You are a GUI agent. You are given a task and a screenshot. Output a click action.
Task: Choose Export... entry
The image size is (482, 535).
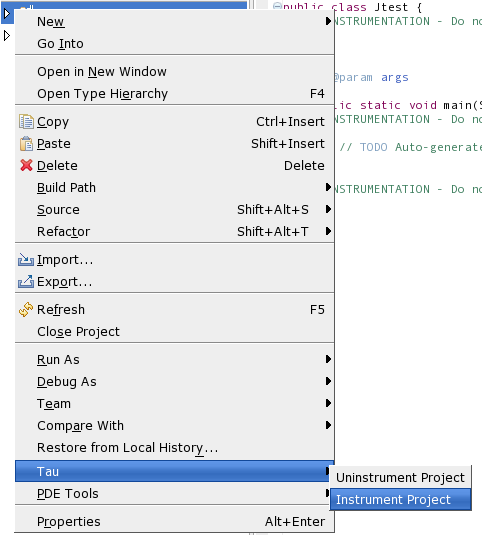point(174,281)
